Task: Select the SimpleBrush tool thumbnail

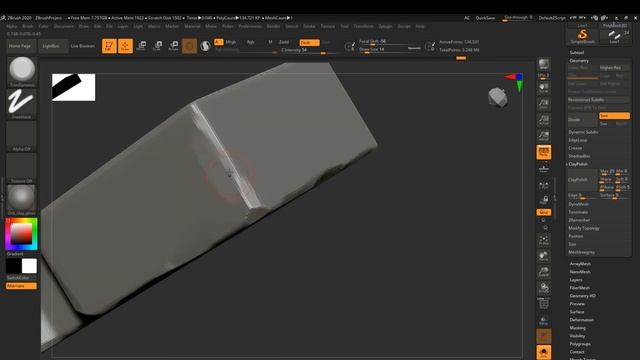Action: pos(582,36)
